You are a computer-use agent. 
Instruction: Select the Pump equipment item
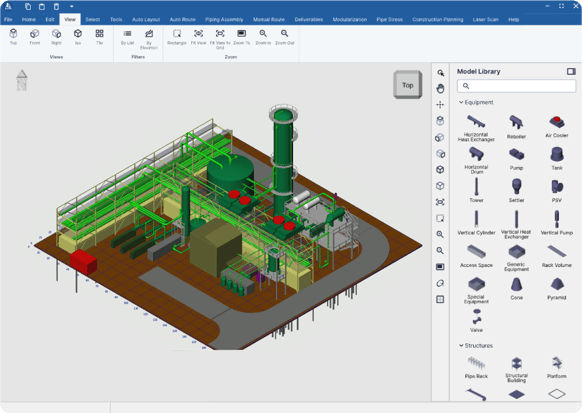(x=516, y=159)
